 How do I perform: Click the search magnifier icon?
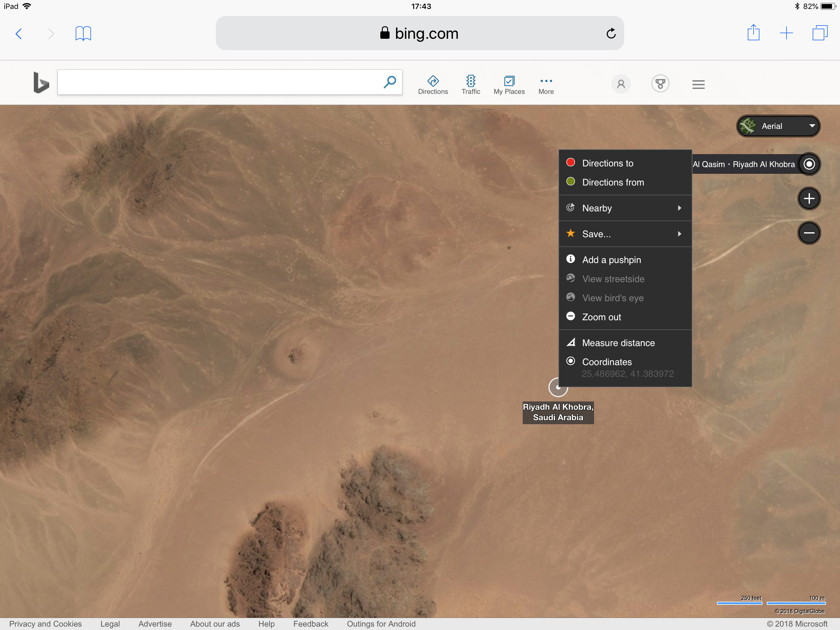click(390, 82)
